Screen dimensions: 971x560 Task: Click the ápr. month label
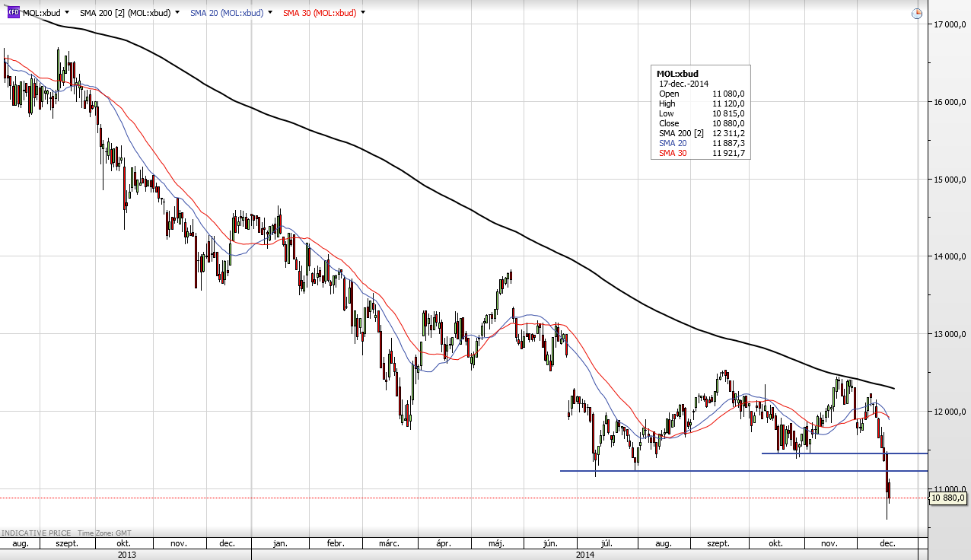click(x=444, y=544)
